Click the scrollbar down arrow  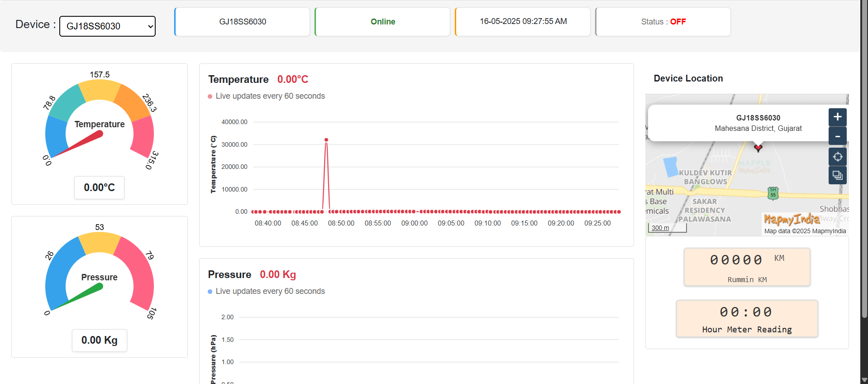point(864,380)
